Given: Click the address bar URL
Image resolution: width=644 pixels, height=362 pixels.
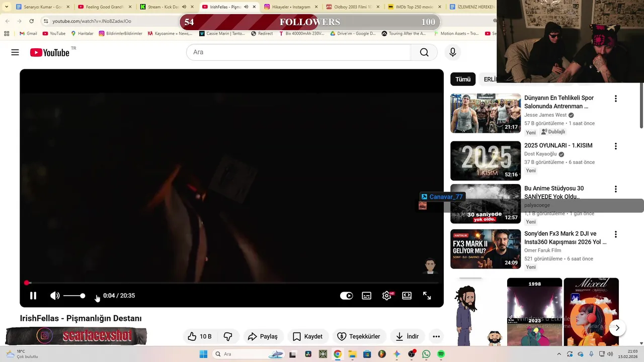Looking at the screenshot, I should click(x=92, y=21).
